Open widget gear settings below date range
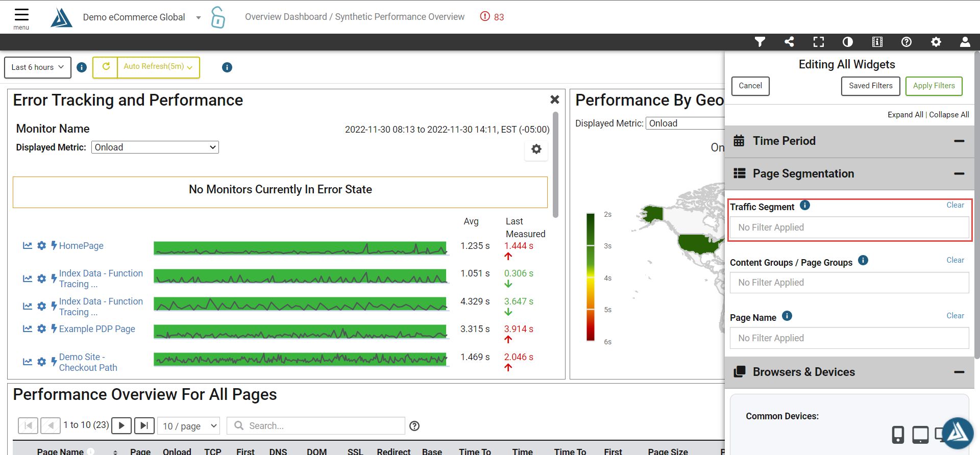Image resolution: width=980 pixels, height=455 pixels. click(x=536, y=149)
